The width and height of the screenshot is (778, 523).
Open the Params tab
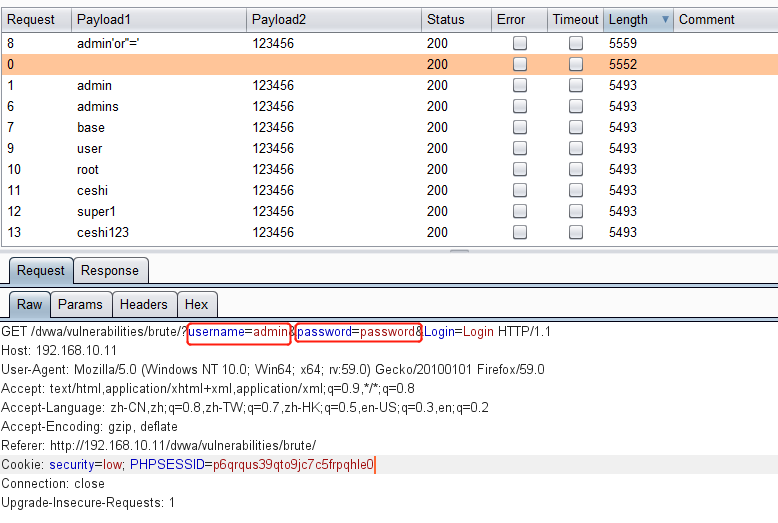point(80,304)
